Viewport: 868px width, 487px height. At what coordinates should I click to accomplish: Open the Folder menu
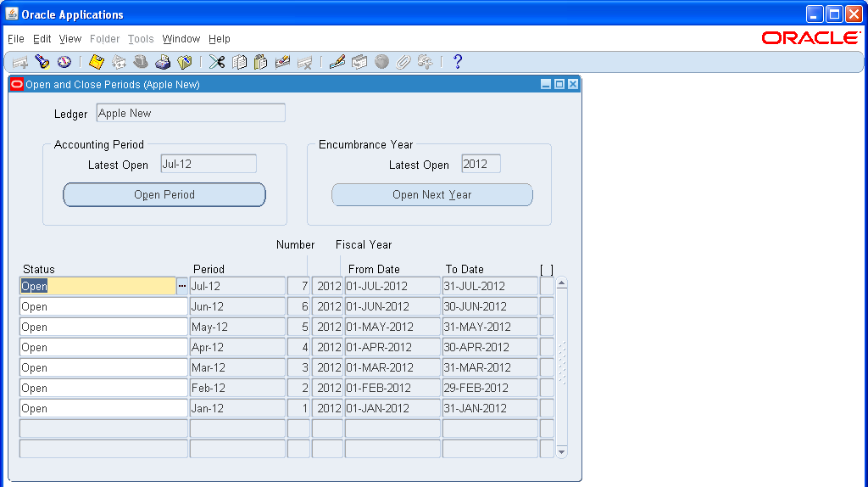tap(104, 39)
